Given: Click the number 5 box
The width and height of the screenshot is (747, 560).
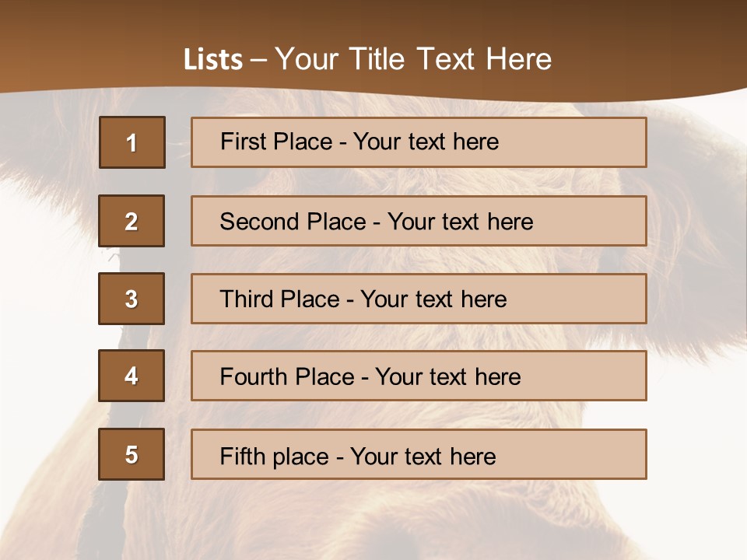Looking at the screenshot, I should [x=132, y=454].
